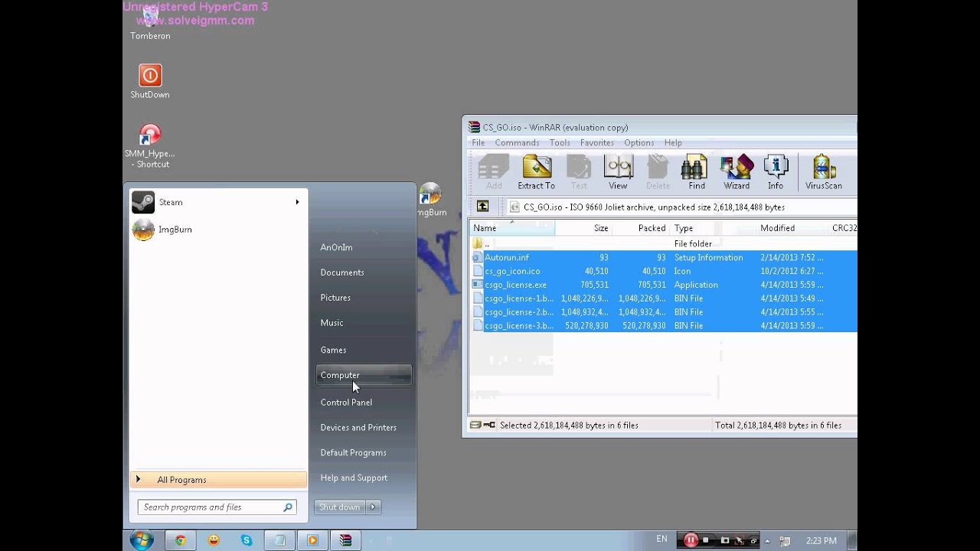Open the SMM_Hype... Shortcut desktop icon
Image resolution: width=980 pixels, height=551 pixels.
point(150,146)
